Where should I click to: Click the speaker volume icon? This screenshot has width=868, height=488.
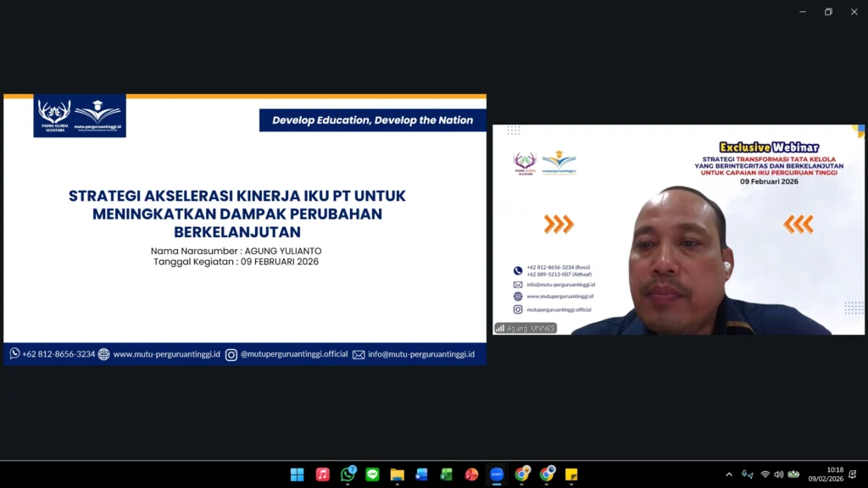click(779, 474)
